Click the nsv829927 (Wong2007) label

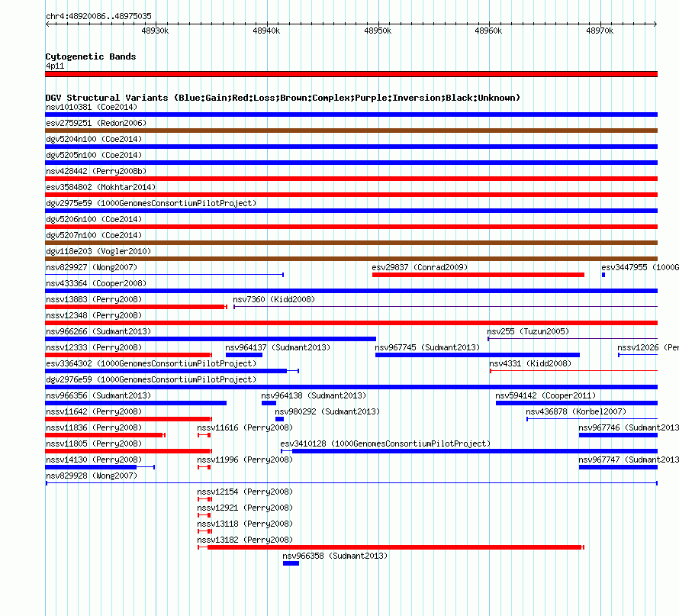point(92,267)
